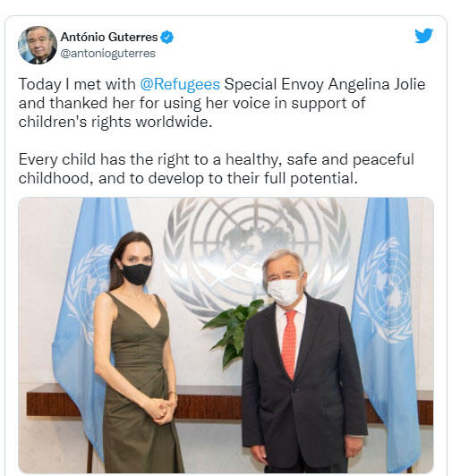
Task: Click the emblem on right blue flag
Action: pos(384,290)
